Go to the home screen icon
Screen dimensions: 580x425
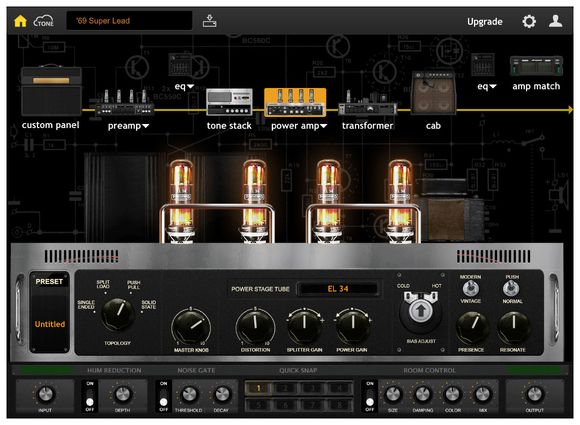click(20, 21)
